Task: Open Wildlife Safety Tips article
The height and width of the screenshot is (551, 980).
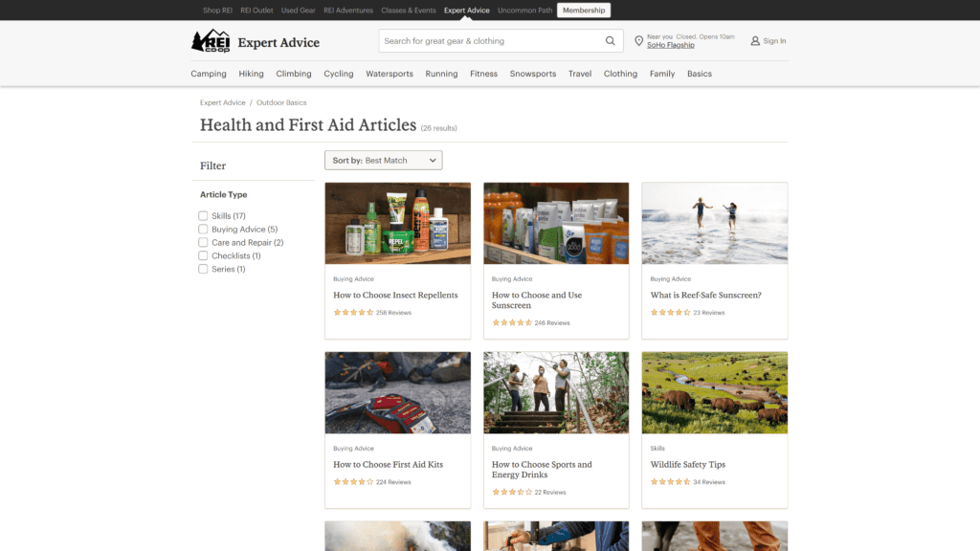Action: (x=687, y=464)
